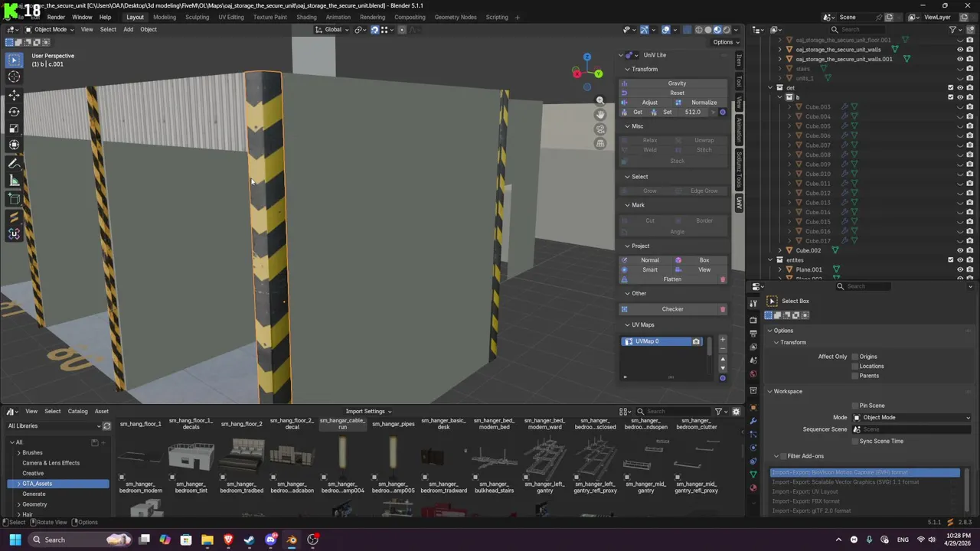Click the Normalize button in Transform section
Image resolution: width=980 pixels, height=551 pixels.
coord(704,103)
